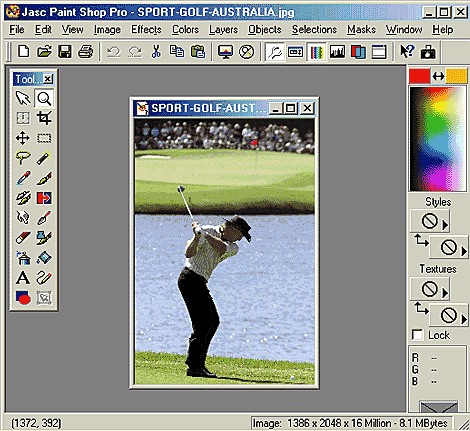Select the Freehand lasso tool
The width and height of the screenshot is (470, 431).
tap(23, 158)
